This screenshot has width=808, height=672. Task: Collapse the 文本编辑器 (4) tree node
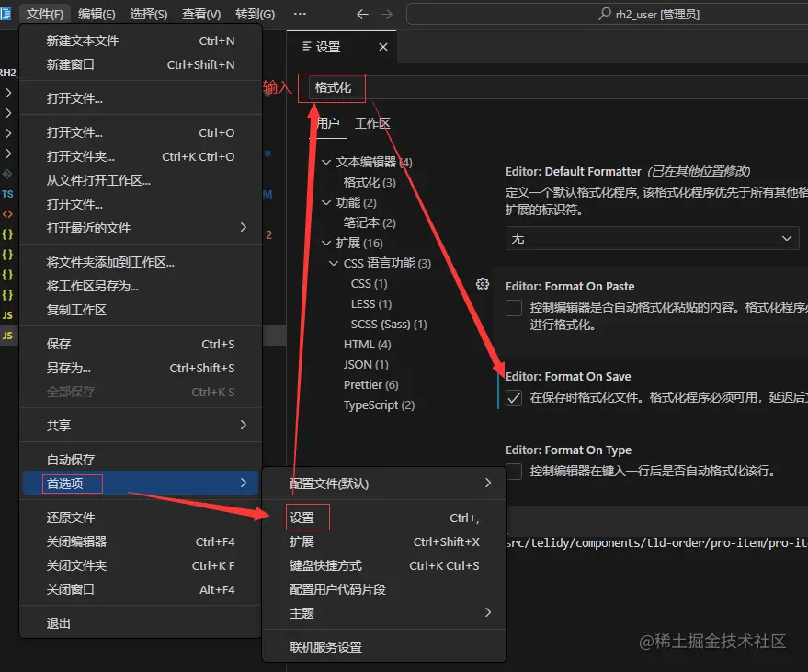point(325,162)
